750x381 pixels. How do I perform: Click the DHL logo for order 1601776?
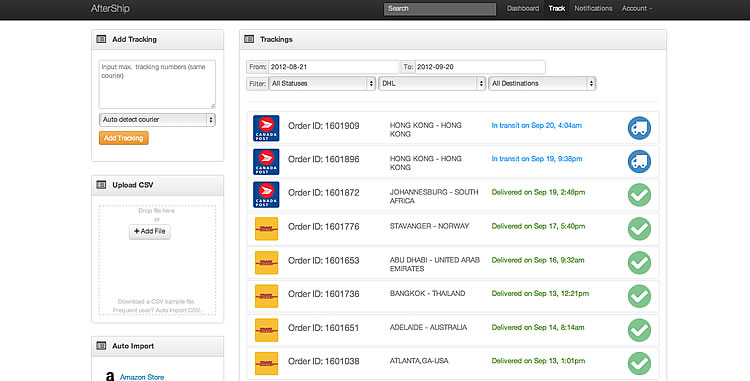tap(266, 229)
